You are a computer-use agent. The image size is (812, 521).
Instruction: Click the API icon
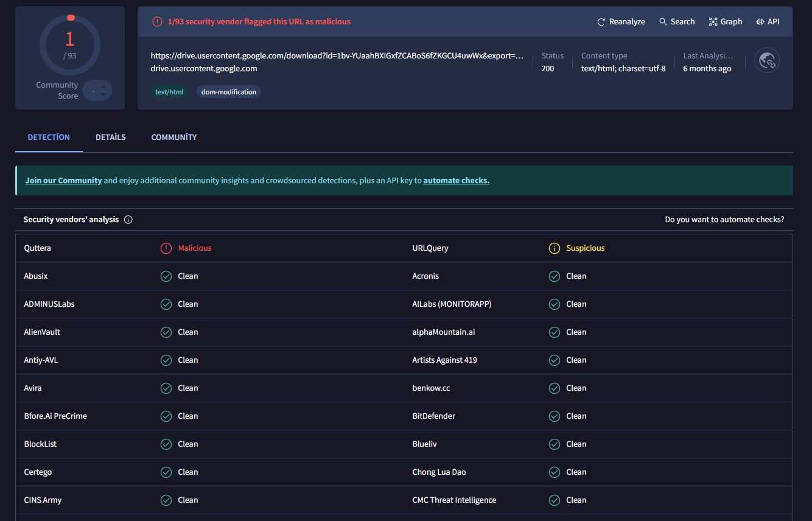coord(760,22)
